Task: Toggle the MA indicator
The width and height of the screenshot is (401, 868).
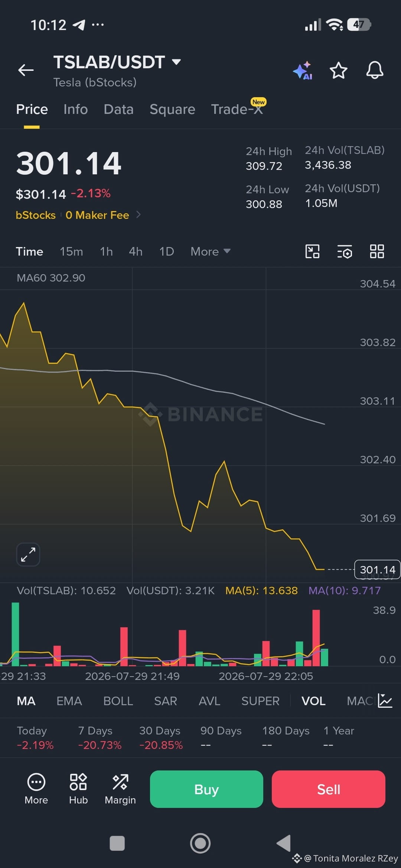Action: [26, 701]
